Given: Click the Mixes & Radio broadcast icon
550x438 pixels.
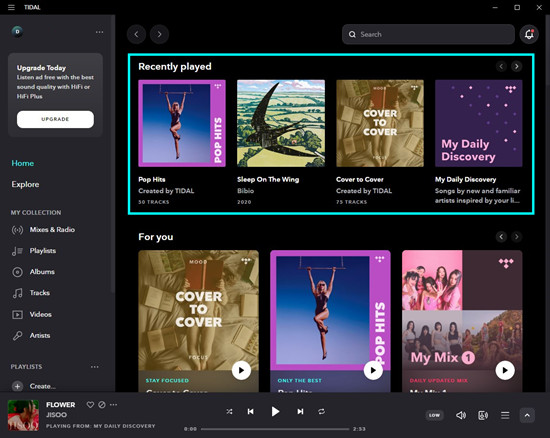Looking at the screenshot, I should coord(17,230).
